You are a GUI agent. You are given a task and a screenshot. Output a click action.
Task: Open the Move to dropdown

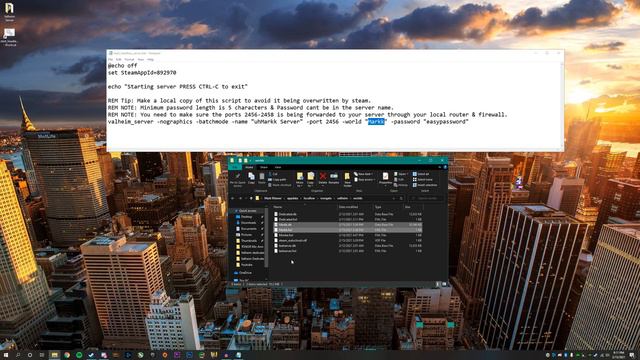coord(300,179)
